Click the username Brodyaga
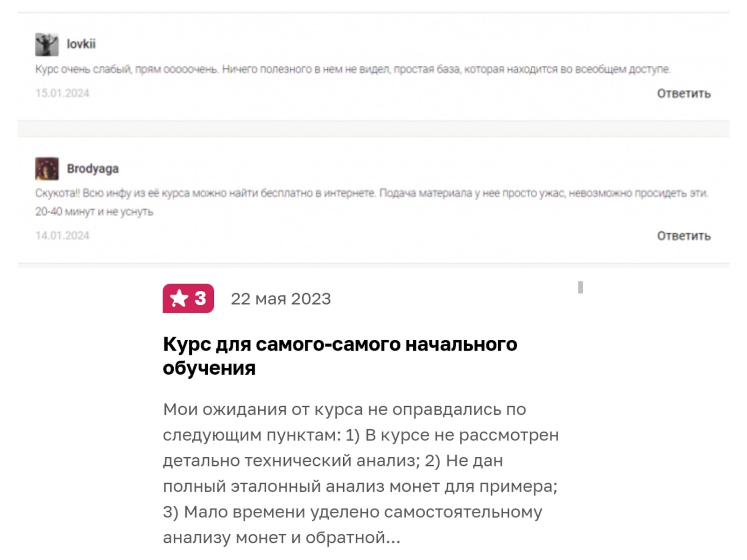This screenshot has height=560, width=747. coord(92,168)
